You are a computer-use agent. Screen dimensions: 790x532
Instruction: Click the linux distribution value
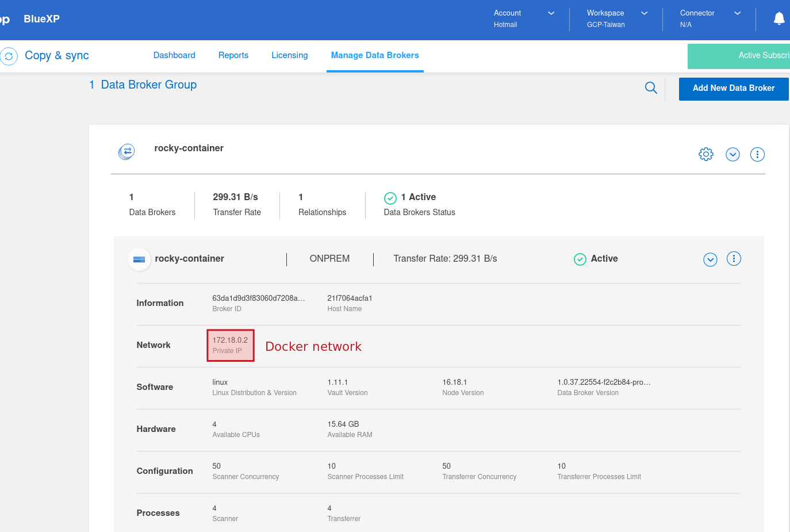click(220, 382)
